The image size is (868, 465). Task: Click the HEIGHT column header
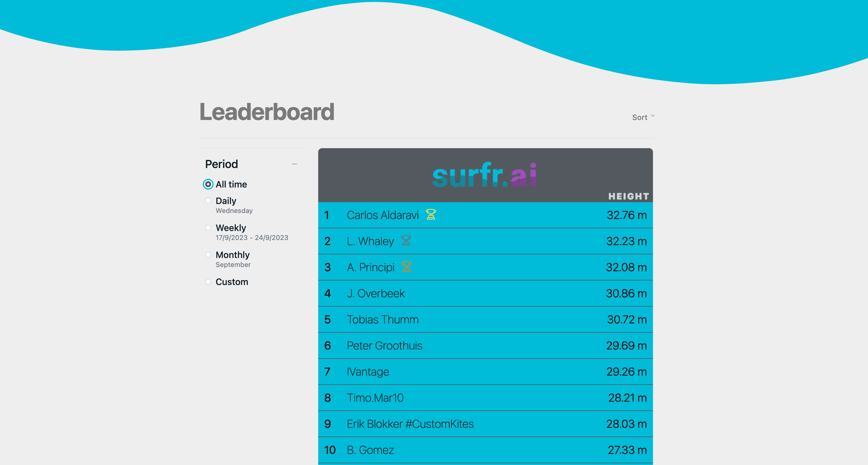[x=628, y=196]
